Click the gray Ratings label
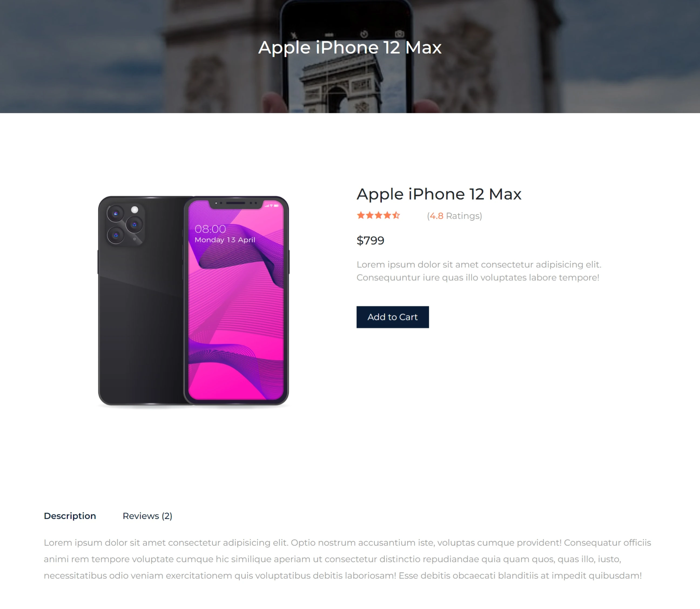The image size is (700, 609). pos(463,216)
